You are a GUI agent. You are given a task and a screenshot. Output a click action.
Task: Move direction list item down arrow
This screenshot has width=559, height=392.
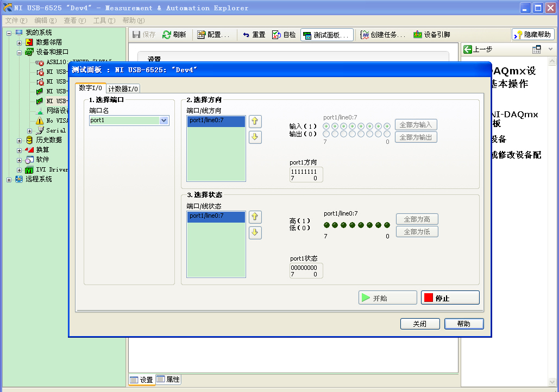click(255, 137)
